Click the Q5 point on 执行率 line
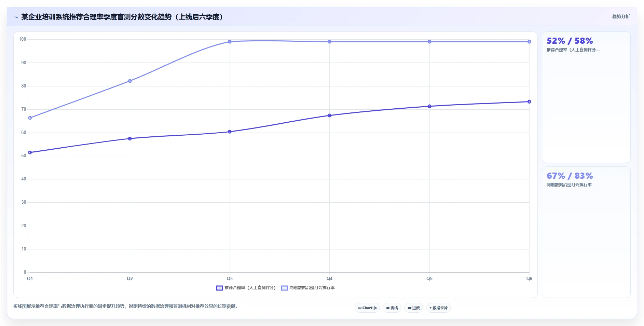The height and width of the screenshot is (326, 644). click(429, 42)
